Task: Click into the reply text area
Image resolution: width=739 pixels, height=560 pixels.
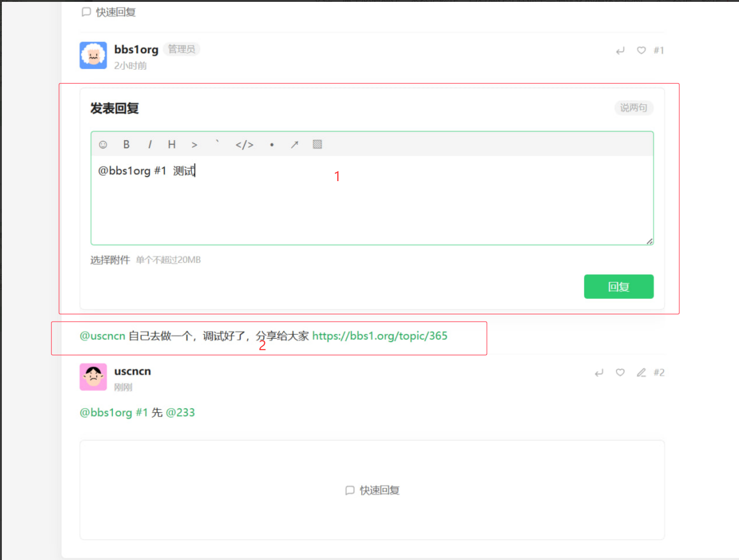Action: coord(372,200)
